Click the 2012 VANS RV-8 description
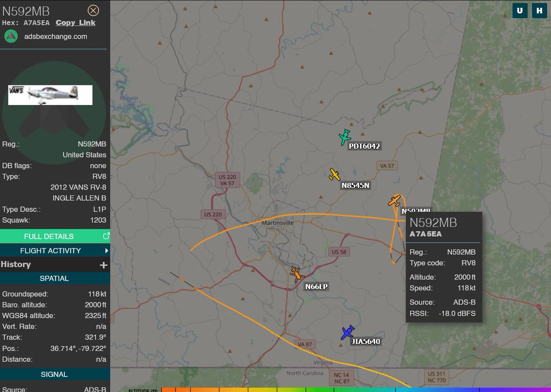The width and height of the screenshot is (551, 392). click(x=79, y=187)
